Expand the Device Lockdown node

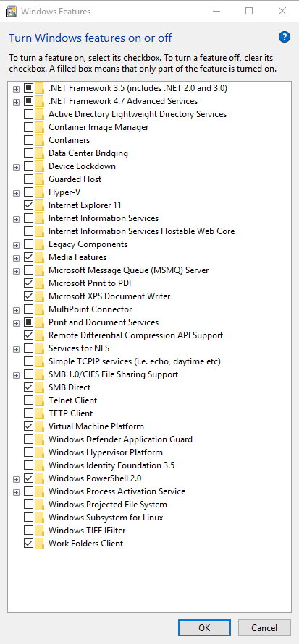click(x=16, y=167)
